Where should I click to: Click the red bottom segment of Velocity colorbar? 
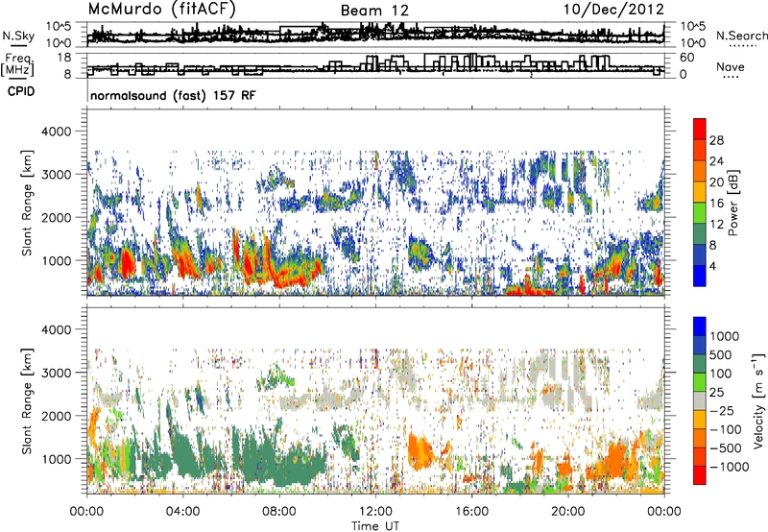tap(700, 475)
